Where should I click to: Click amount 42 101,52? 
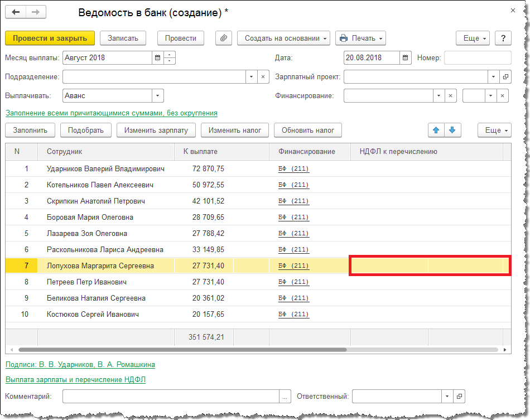click(x=208, y=201)
